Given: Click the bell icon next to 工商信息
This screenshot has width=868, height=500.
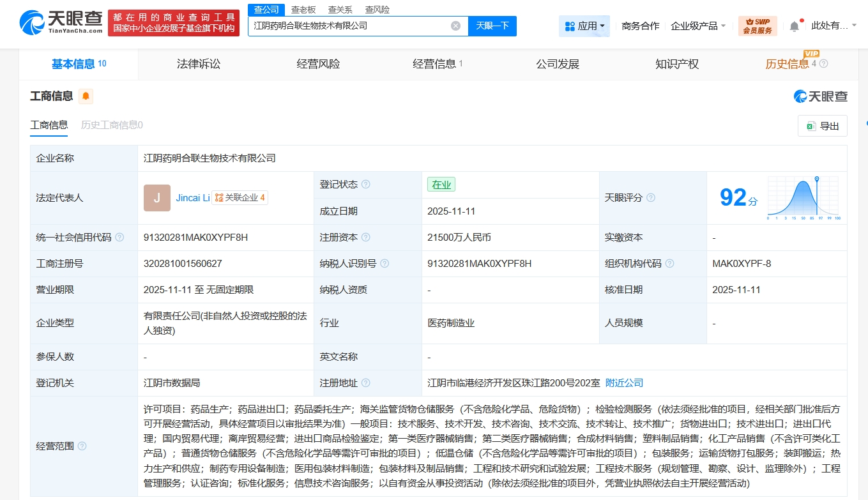Looking at the screenshot, I should coord(86,96).
